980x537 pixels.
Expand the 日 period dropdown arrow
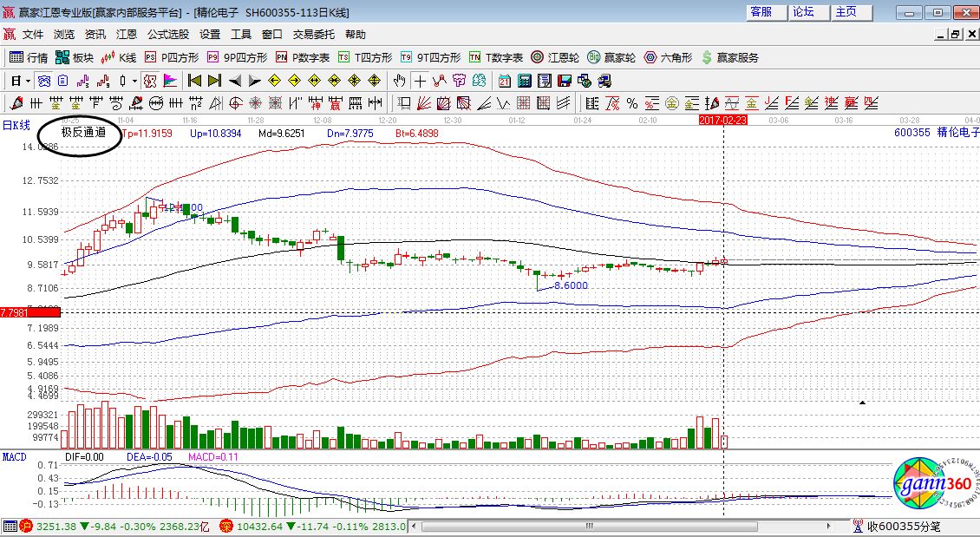[28, 81]
